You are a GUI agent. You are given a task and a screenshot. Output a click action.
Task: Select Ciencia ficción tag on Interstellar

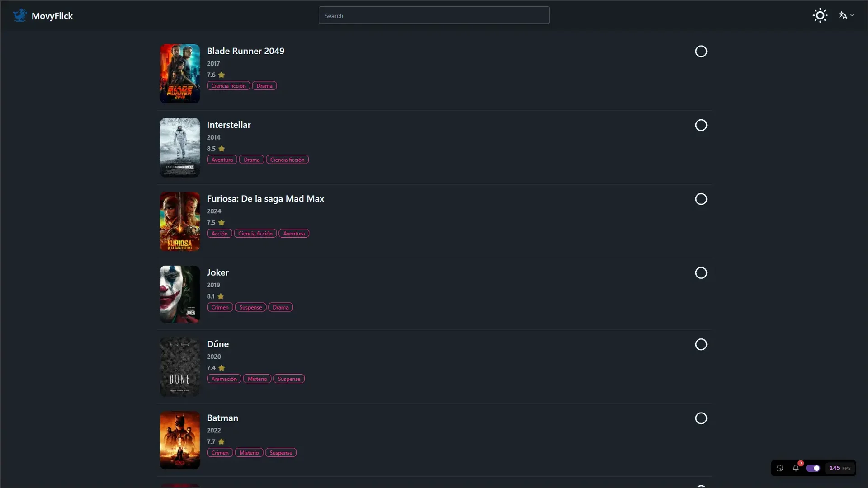pos(288,160)
